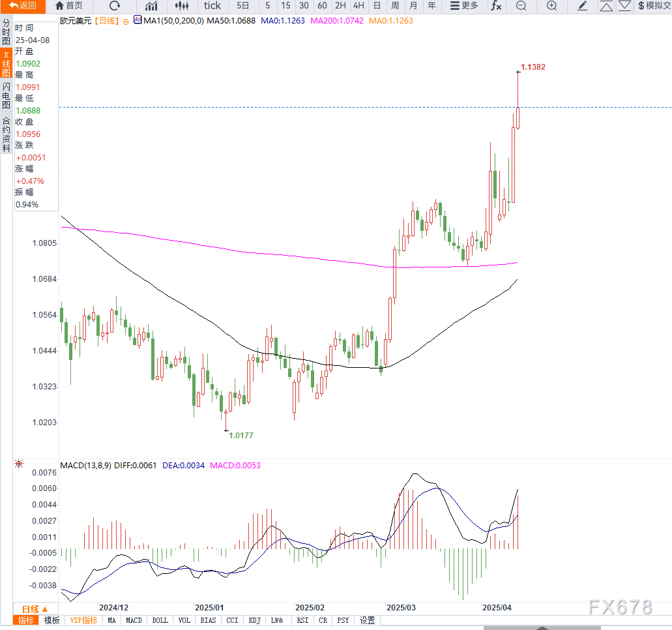This screenshot has width=672, height=630.
Task: Apply the MACD indicator
Action: (x=134, y=620)
